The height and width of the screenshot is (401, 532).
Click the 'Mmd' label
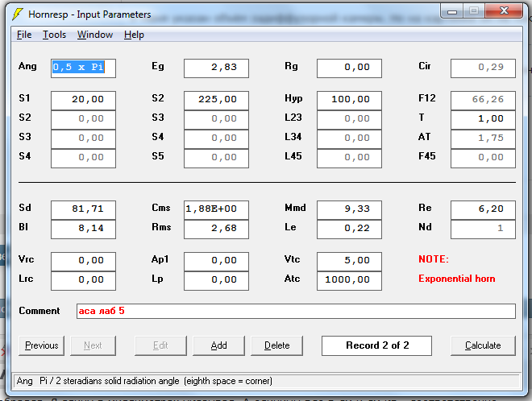pos(295,208)
